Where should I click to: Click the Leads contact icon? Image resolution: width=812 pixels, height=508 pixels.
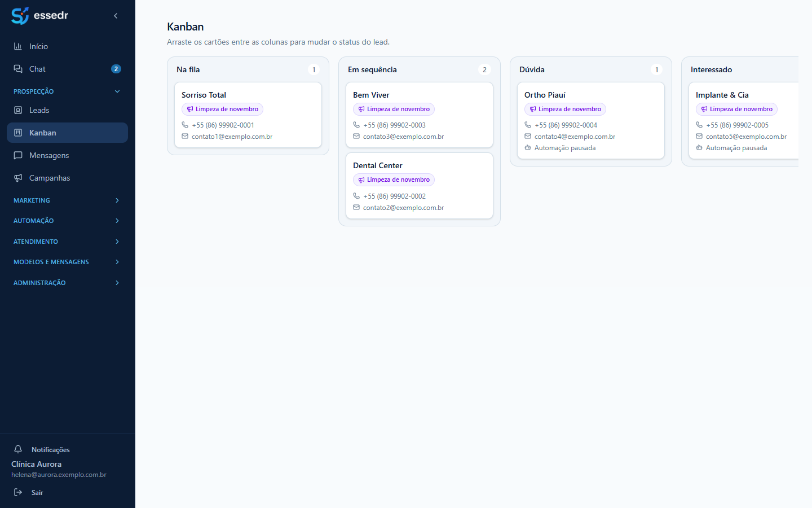[x=18, y=110]
